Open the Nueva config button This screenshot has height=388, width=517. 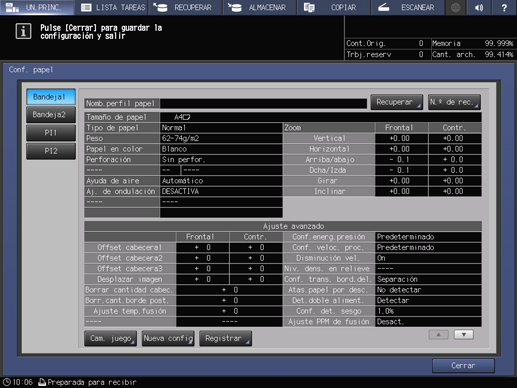pos(168,338)
